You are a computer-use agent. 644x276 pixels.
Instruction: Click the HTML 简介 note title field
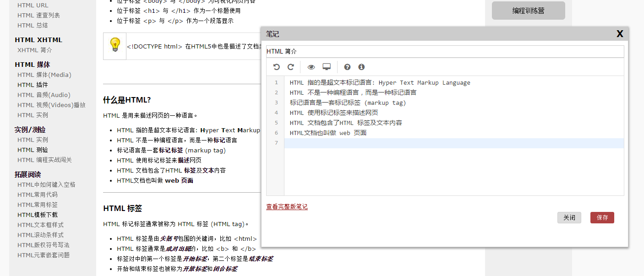pyautogui.click(x=444, y=52)
